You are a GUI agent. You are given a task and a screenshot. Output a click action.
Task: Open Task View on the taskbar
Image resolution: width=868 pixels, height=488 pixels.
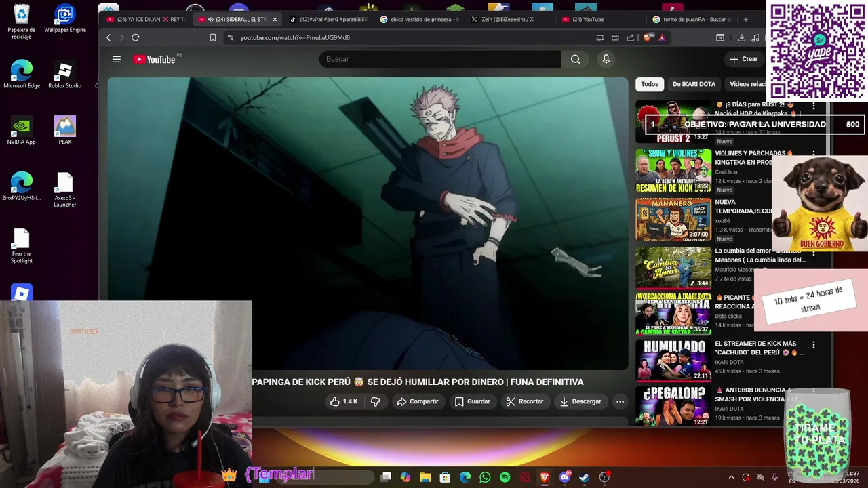pos(386,477)
